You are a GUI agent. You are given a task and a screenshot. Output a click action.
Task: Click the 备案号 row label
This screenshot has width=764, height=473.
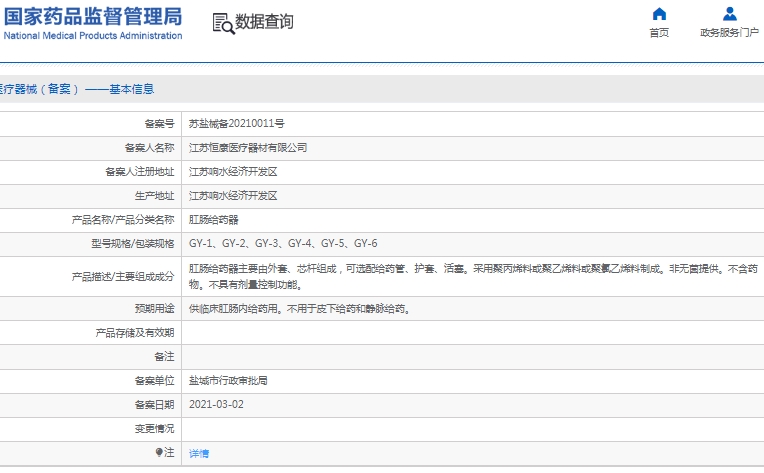pos(159,124)
